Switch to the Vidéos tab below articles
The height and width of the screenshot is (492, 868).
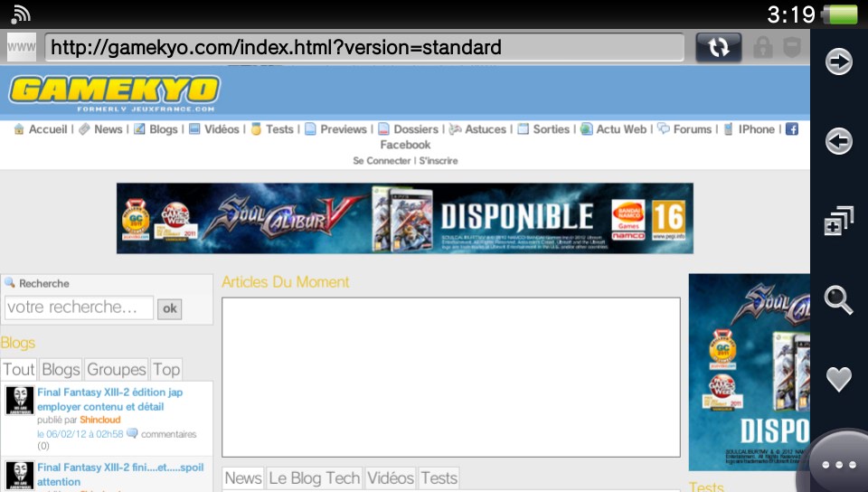(x=391, y=478)
